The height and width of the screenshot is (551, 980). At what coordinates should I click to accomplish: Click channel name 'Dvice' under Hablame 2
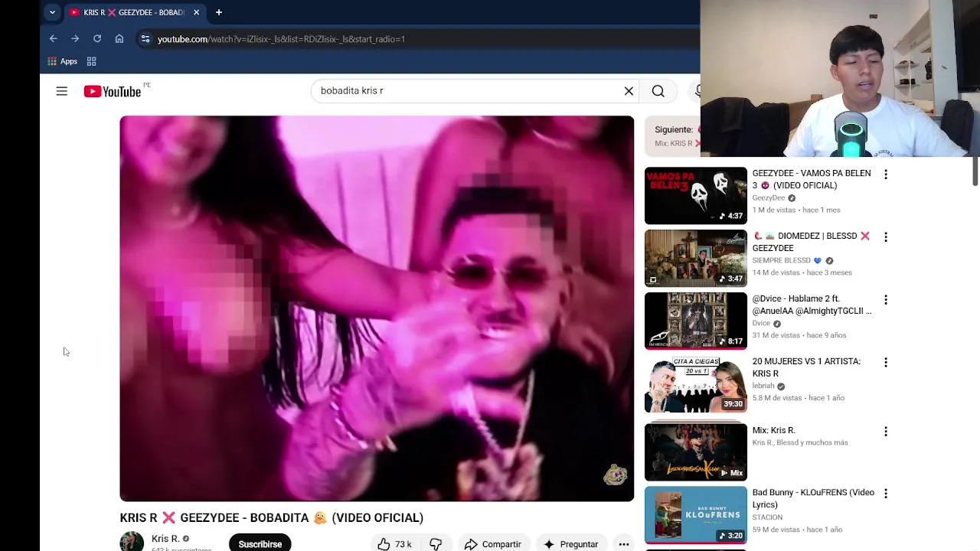(x=761, y=323)
